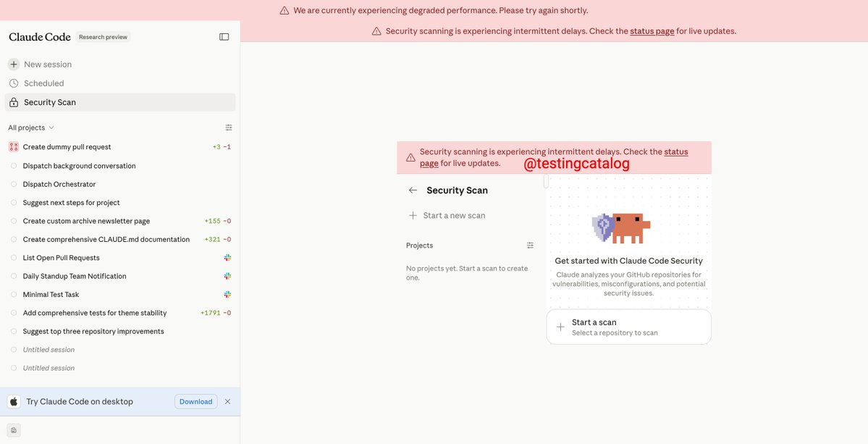Open the last Untitled session
The width and height of the screenshot is (868, 444).
pos(120,368)
